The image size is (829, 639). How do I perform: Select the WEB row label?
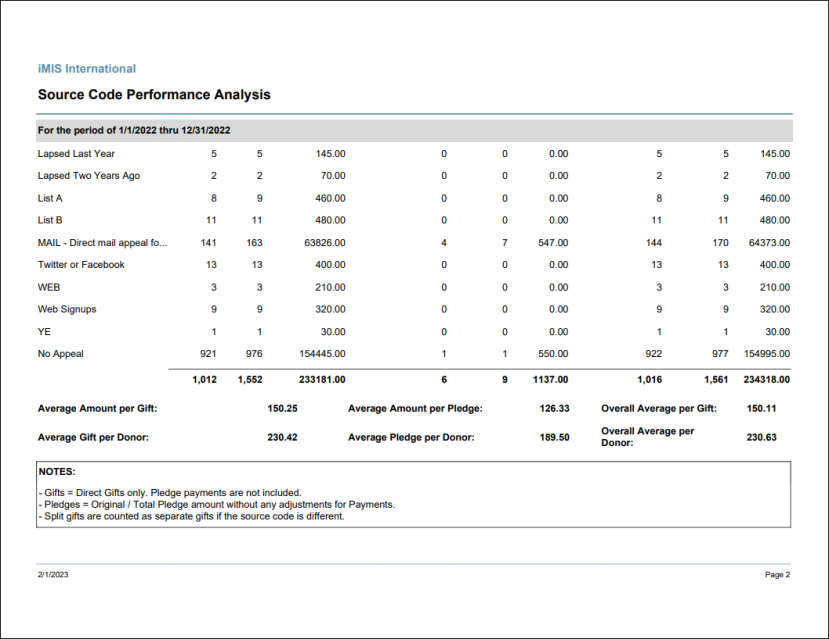point(49,288)
